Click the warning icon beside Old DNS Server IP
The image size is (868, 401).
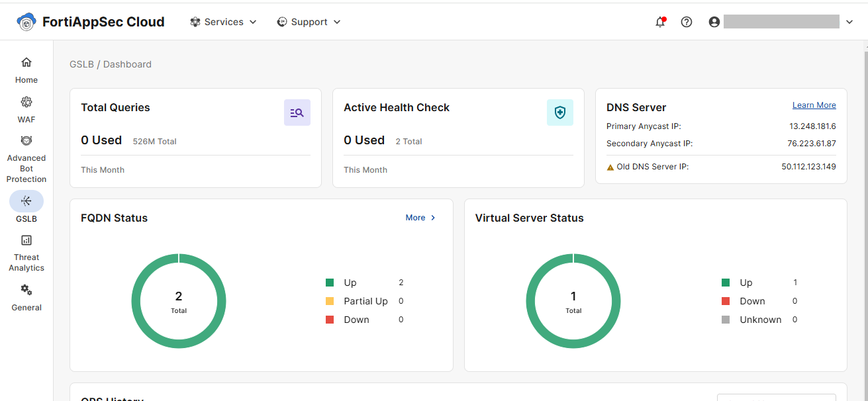610,167
